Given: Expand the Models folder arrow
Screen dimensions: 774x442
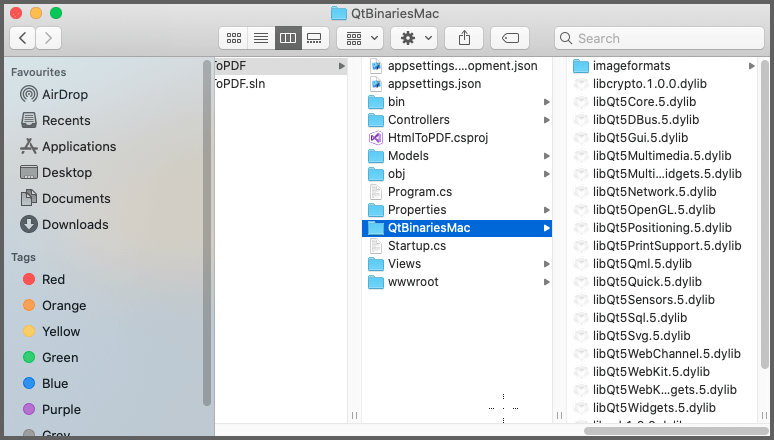Looking at the screenshot, I should pyautogui.click(x=546, y=156).
